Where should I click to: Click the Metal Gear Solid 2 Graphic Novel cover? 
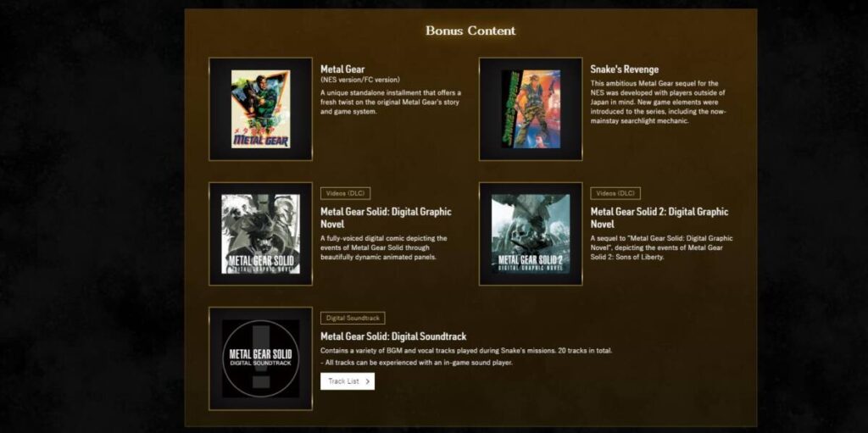point(531,234)
